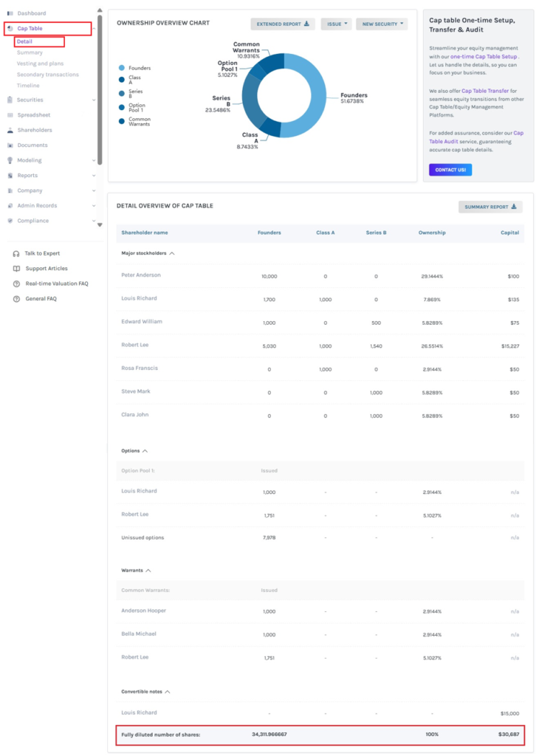Select Bella Michael in Warrants
The height and width of the screenshot is (756, 539).
click(x=139, y=634)
